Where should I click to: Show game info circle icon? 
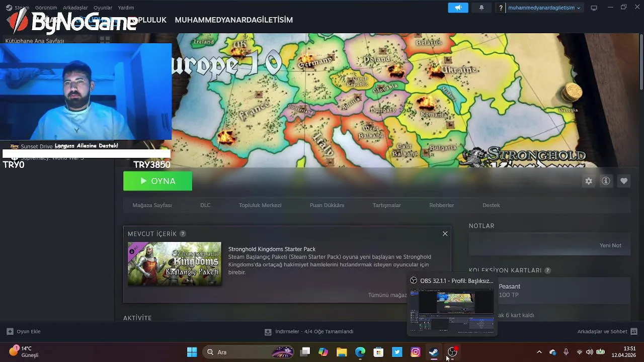[606, 181]
